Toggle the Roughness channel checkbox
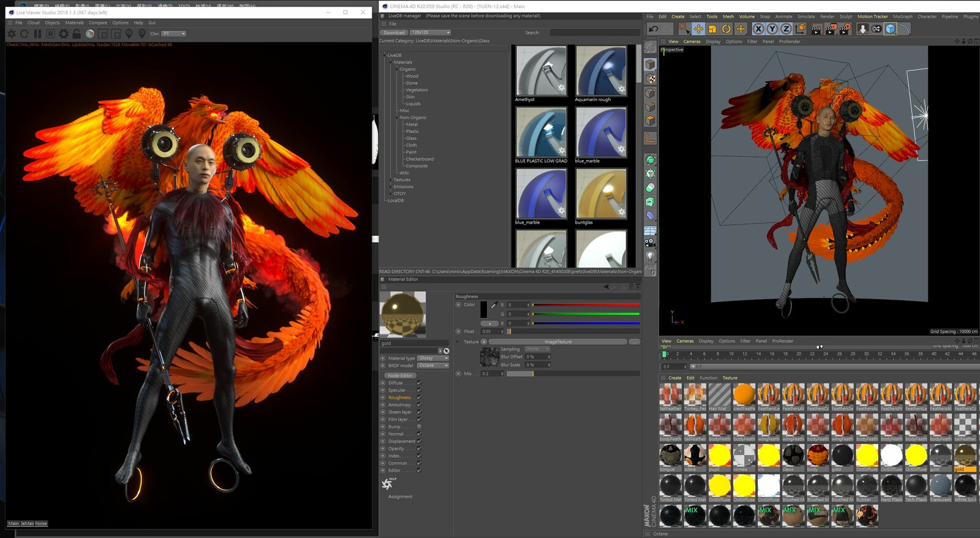 coord(419,398)
